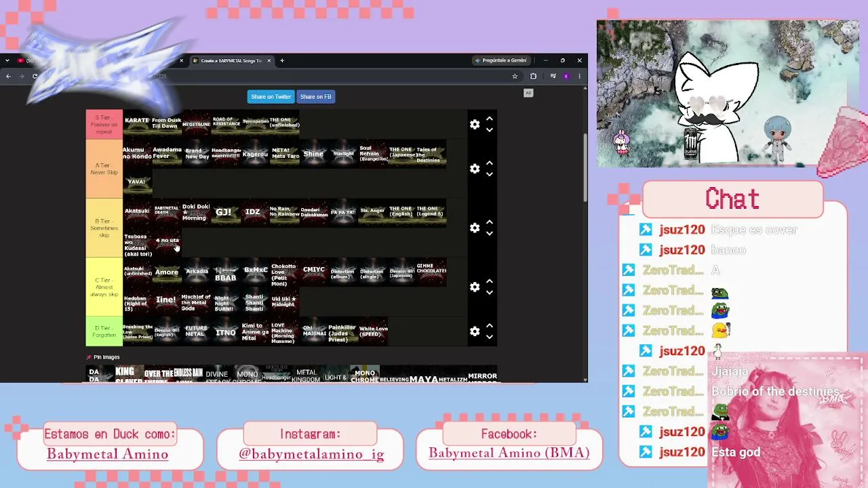
Task: Select the GJ! song tile
Action: tap(226, 212)
